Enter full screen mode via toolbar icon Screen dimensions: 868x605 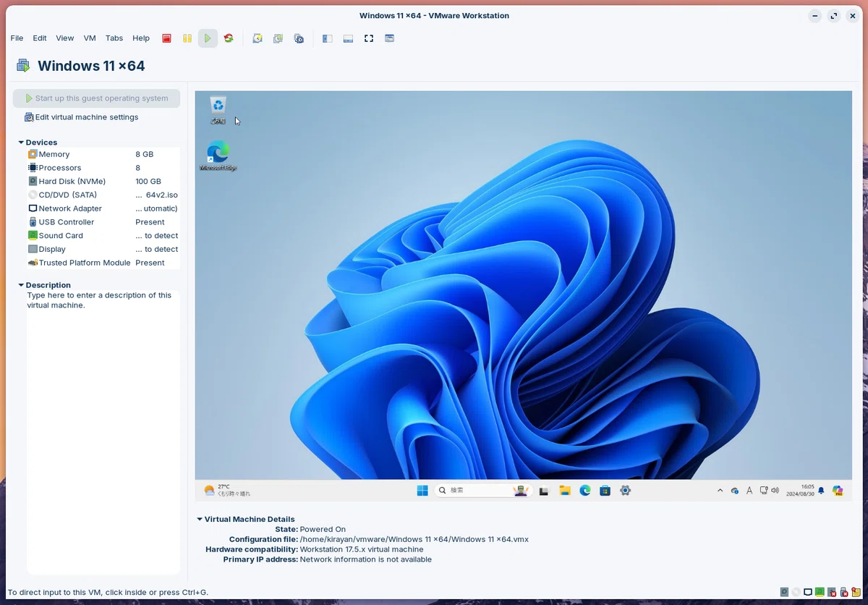(x=369, y=38)
